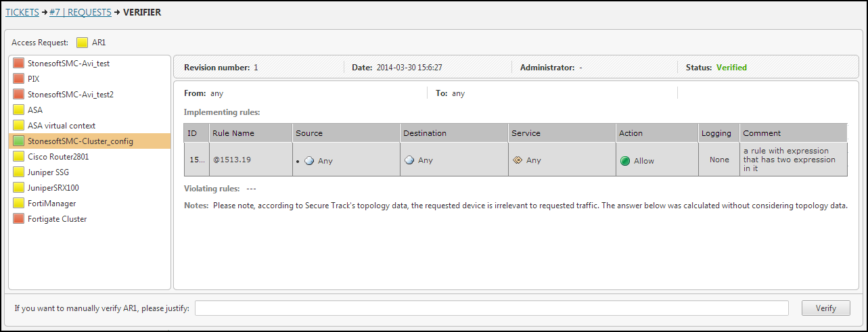This screenshot has width=868, height=332.
Task: Click the Destination Any globe icon
Action: (x=409, y=160)
